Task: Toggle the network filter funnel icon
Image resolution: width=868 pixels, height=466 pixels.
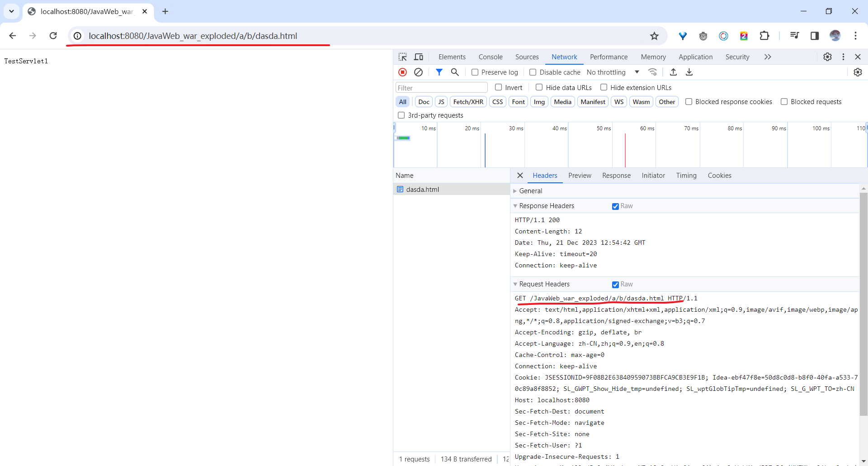Action: tap(439, 72)
